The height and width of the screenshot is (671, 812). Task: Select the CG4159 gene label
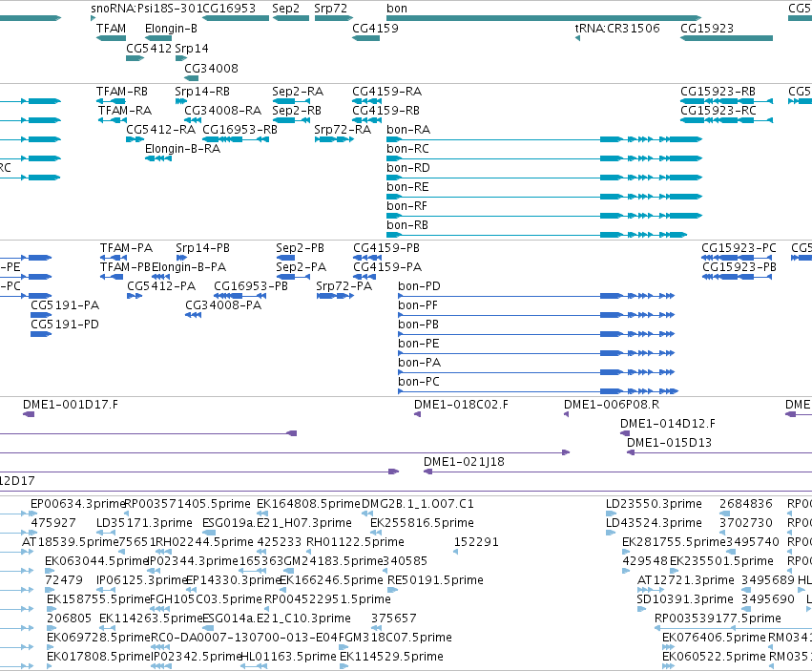pos(375,29)
